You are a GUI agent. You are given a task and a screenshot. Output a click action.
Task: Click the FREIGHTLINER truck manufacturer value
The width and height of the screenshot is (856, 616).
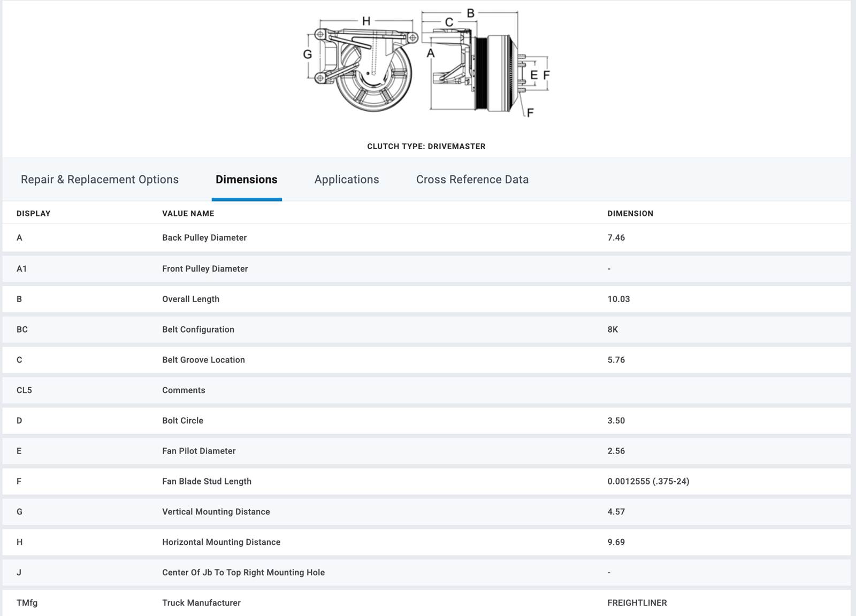point(637,603)
